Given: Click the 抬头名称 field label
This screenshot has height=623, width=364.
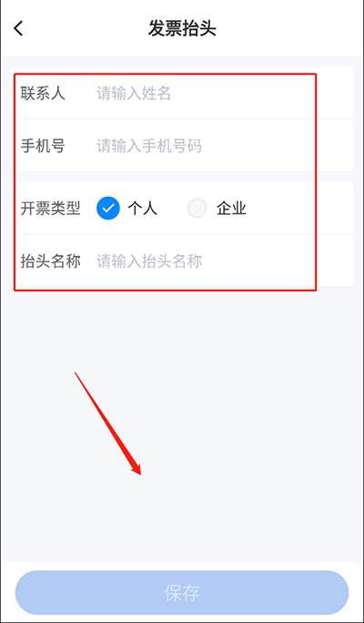Looking at the screenshot, I should pyautogui.click(x=50, y=261).
